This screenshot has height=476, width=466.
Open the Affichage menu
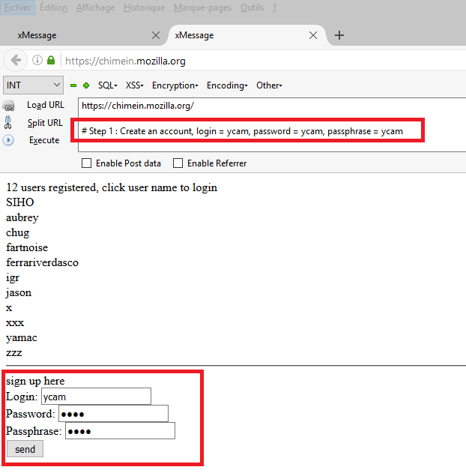(x=96, y=7)
